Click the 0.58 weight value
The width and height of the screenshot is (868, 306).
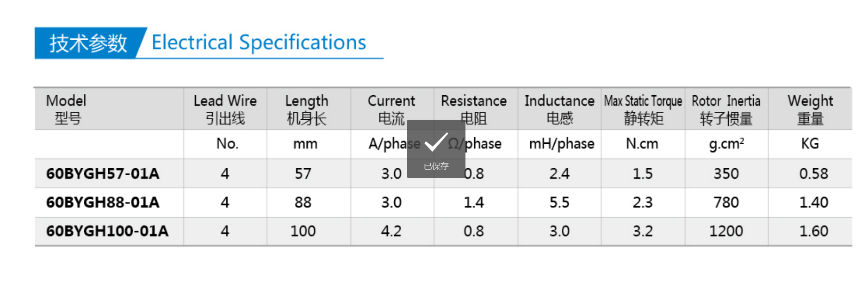[813, 173]
